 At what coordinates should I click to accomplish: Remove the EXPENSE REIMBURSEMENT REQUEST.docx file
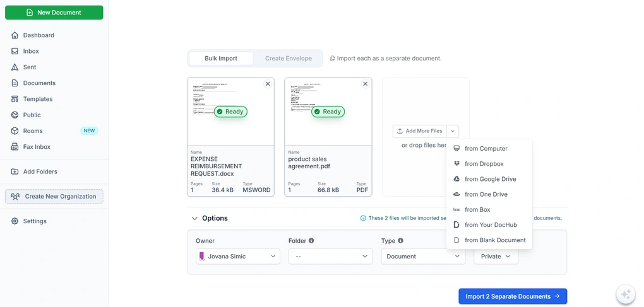(x=268, y=84)
